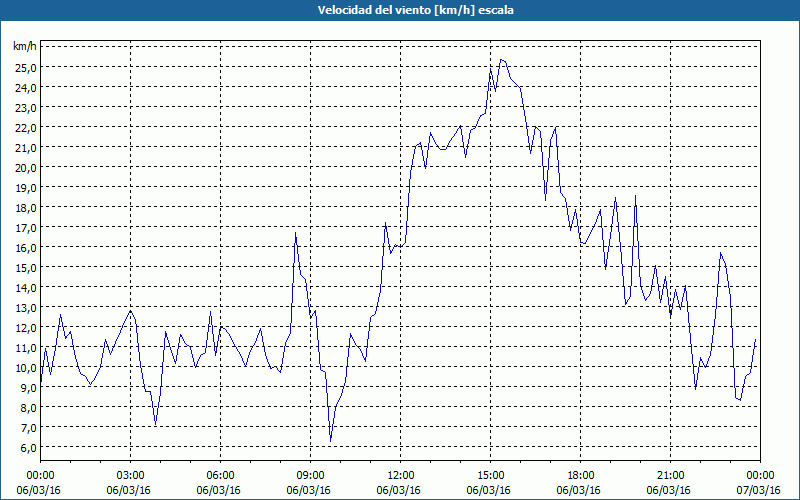Click the "06/03/16" date beneath 21:00
The width and height of the screenshot is (800, 500).
(668, 490)
